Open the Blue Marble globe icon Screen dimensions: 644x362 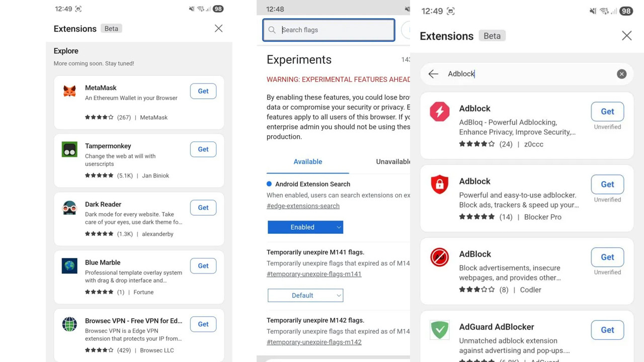[x=69, y=266]
